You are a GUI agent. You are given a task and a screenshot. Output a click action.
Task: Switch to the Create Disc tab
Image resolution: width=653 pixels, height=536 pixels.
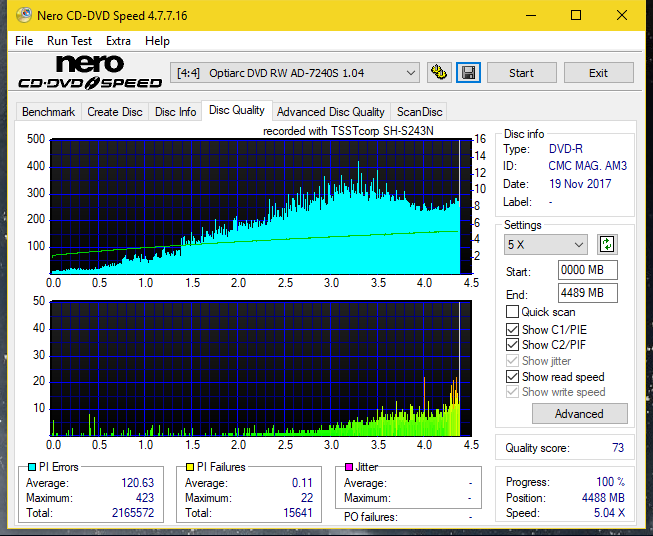coord(115,112)
